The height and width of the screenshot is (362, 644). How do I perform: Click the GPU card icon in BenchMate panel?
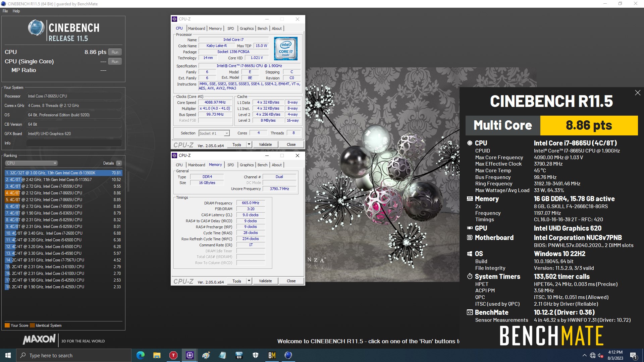click(470, 228)
